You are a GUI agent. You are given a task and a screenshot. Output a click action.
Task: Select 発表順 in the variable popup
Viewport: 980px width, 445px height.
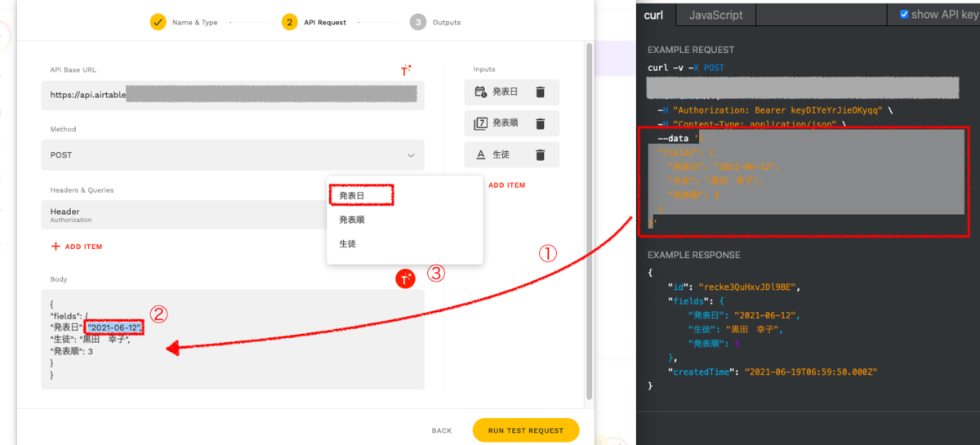[352, 220]
